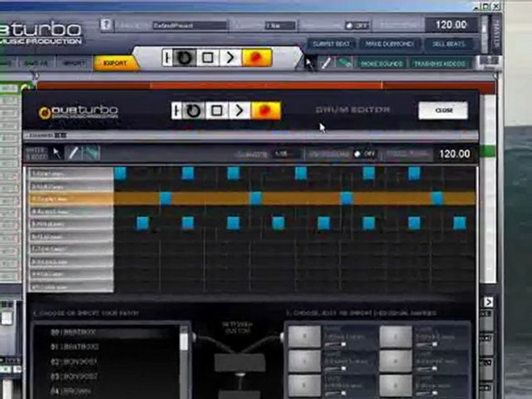The height and width of the screenshot is (399, 532).
Task: Click the MAKE DUBTRONIC button
Action: pyautogui.click(x=389, y=44)
